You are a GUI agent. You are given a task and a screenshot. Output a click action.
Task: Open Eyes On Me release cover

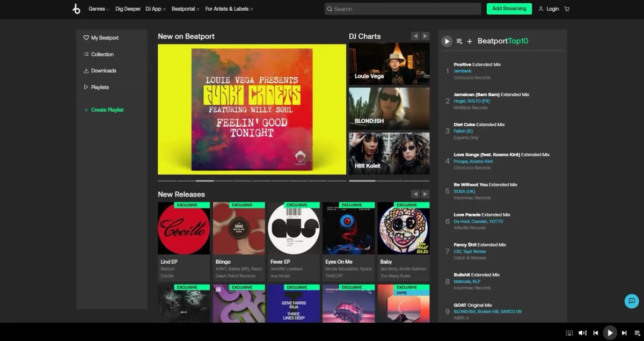348,228
